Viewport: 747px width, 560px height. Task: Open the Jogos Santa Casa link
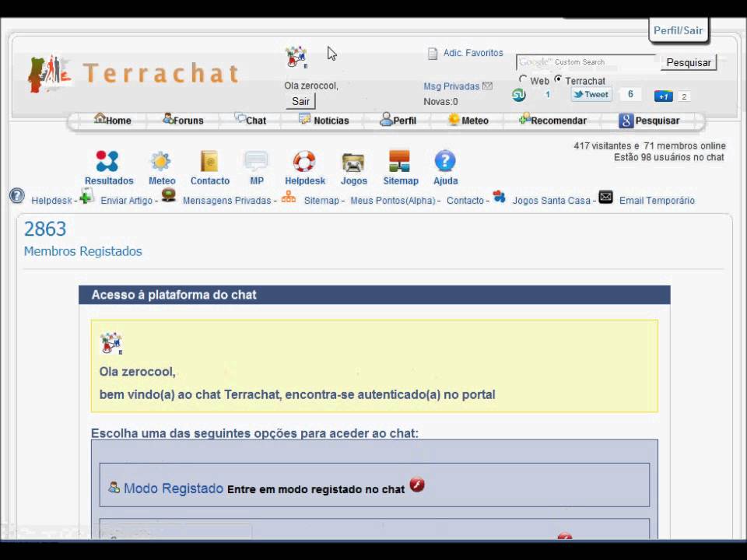551,201
